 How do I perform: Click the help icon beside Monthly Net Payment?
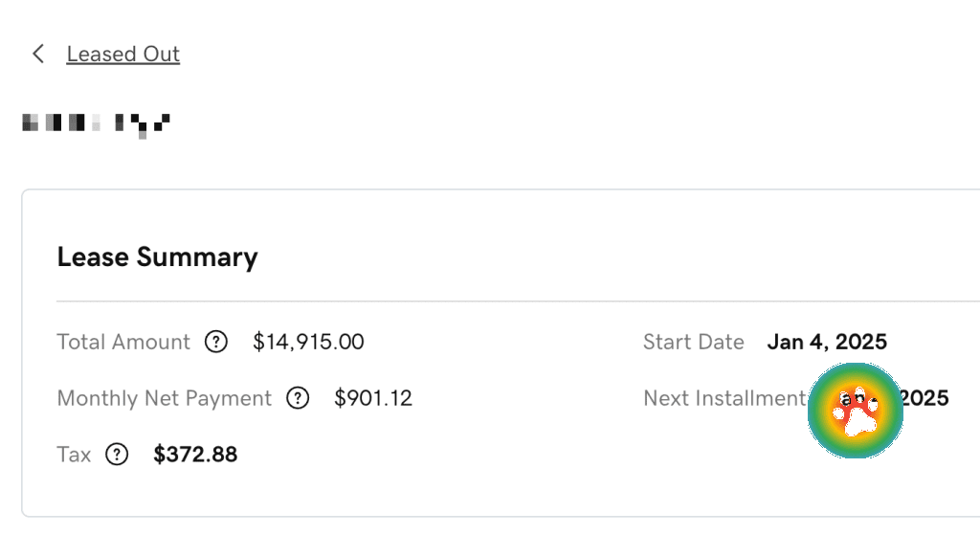click(x=299, y=398)
